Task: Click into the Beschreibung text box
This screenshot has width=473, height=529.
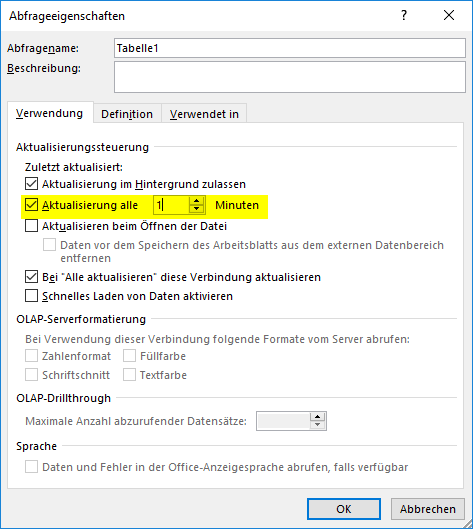Action: [290, 77]
